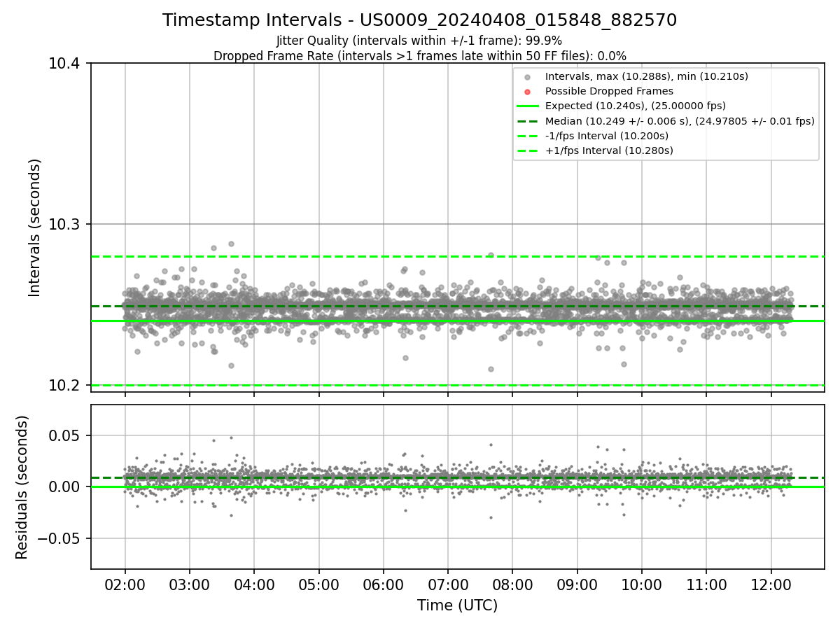Screen dimensions: 840x630
Task: Click the legend entry 'Expected (10.240s), (25.00000 fps)'
Action: click(x=635, y=106)
